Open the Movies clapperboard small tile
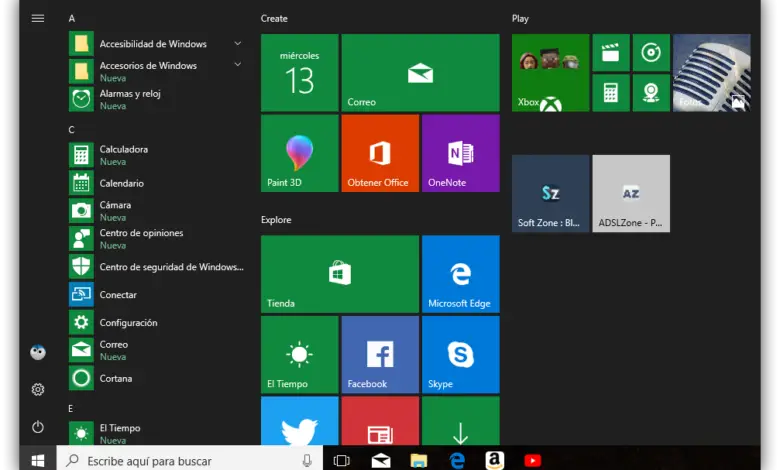Screen dimensions: 780x470 611,52
